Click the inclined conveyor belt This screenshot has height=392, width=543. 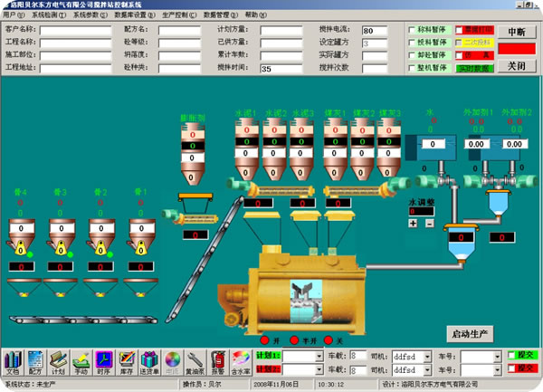point(205,259)
